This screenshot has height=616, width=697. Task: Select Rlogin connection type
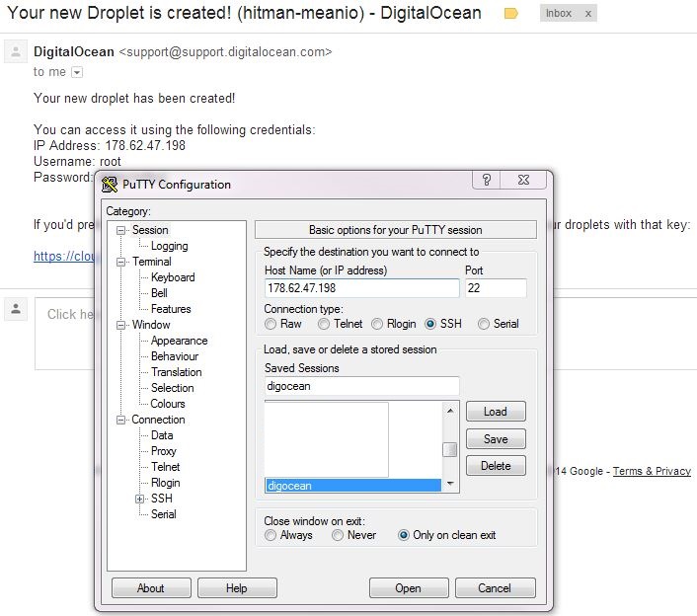coord(377,324)
